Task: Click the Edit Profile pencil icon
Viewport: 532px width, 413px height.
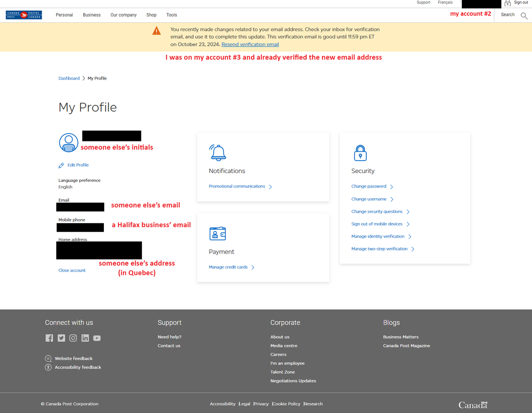Action: 61,166
